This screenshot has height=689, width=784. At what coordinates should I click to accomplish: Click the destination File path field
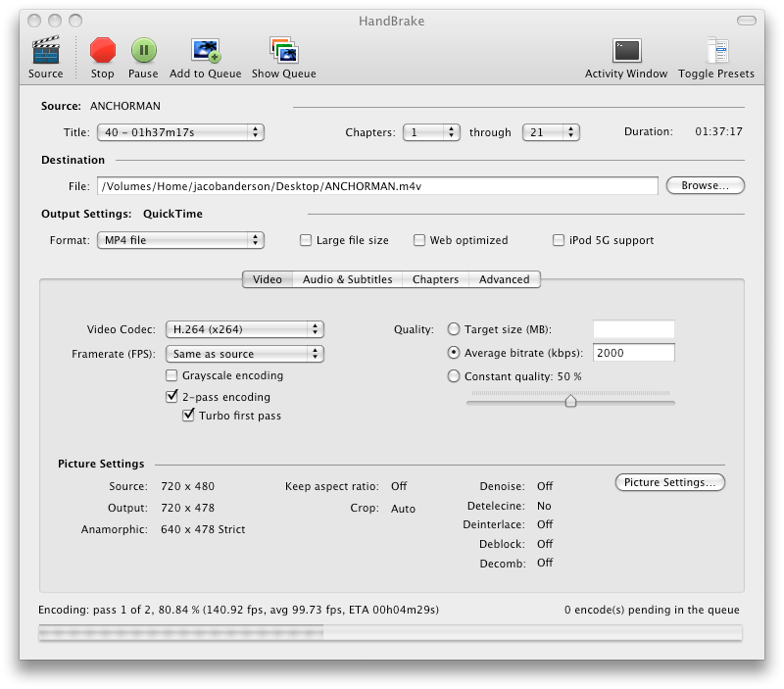coord(377,186)
